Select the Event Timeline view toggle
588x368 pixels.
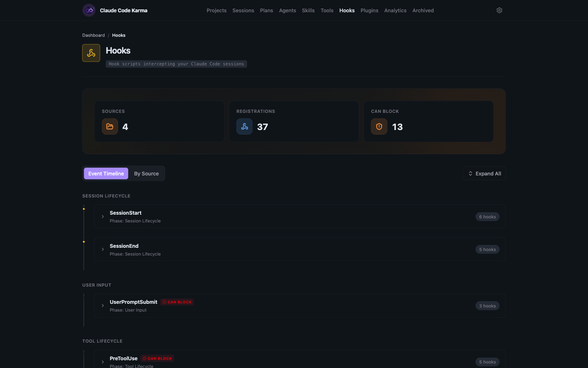click(106, 173)
